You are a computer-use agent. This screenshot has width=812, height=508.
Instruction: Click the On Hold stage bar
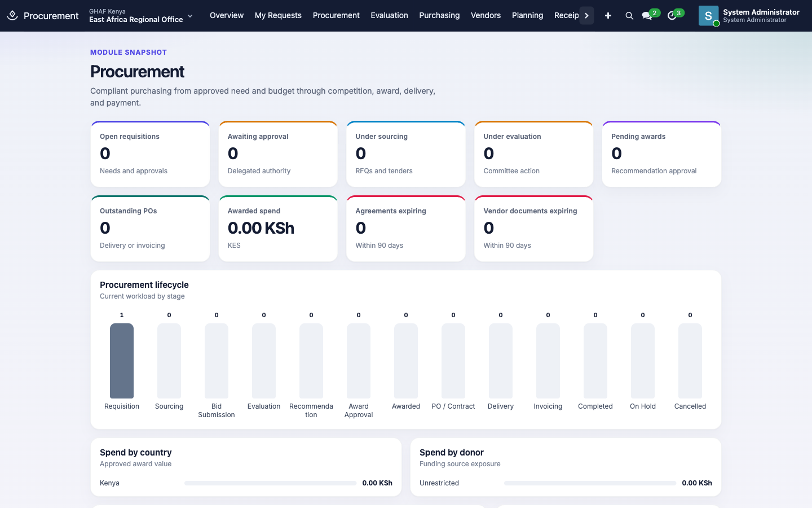click(x=643, y=361)
